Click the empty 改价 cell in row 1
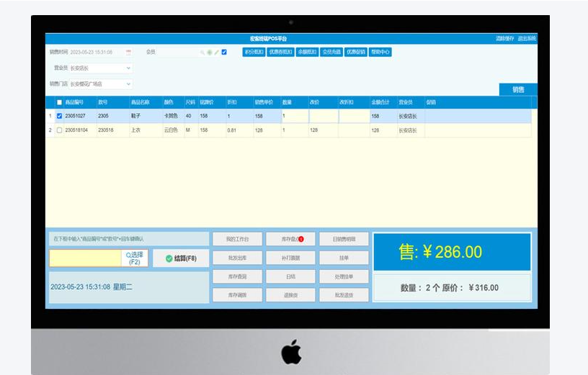 324,116
